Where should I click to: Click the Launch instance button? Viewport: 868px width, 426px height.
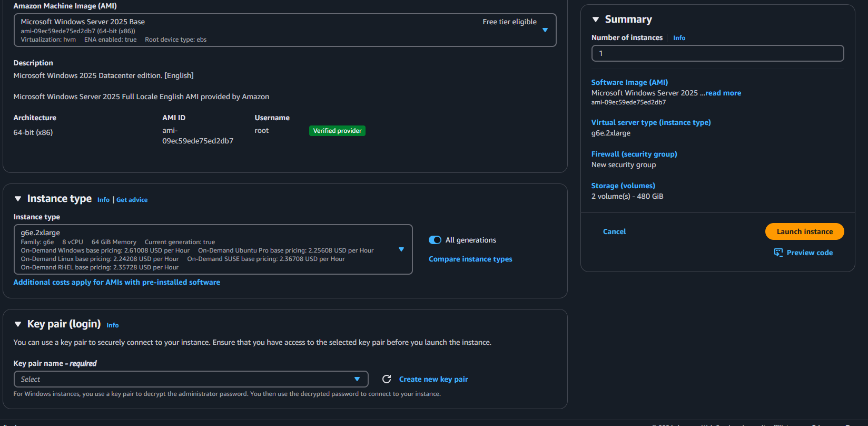[x=804, y=231]
